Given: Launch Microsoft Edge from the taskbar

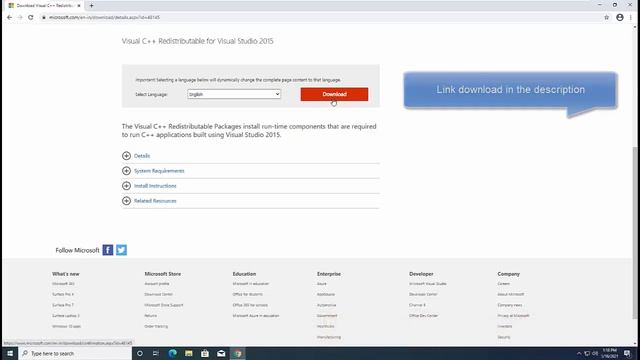Looking at the screenshot, I should coord(172,353).
